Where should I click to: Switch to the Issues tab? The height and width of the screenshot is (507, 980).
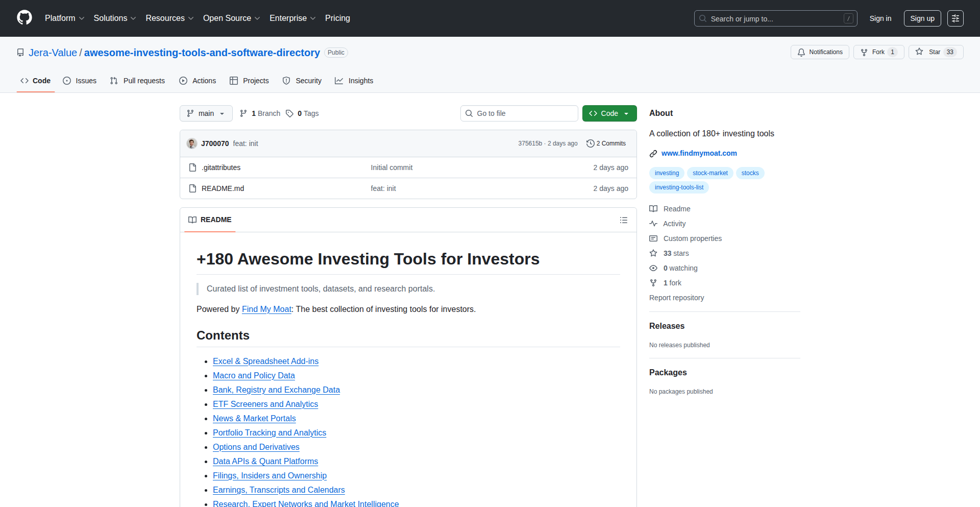[80, 81]
